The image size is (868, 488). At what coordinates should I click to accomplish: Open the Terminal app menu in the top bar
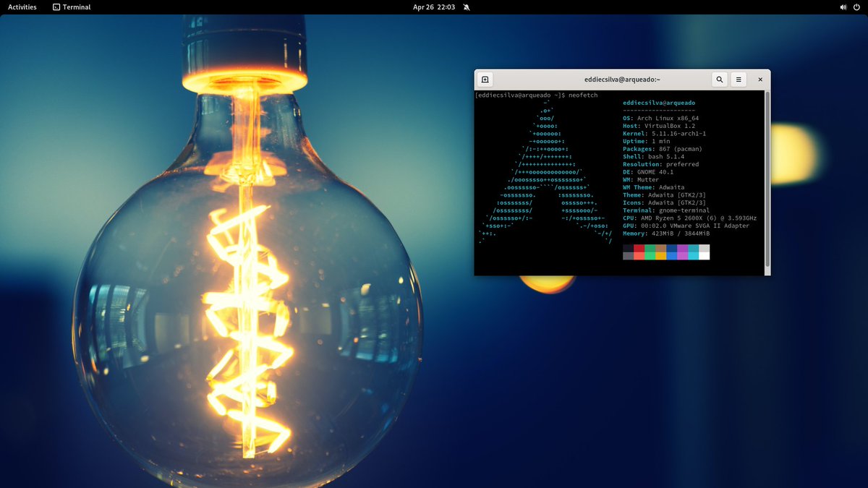point(72,7)
